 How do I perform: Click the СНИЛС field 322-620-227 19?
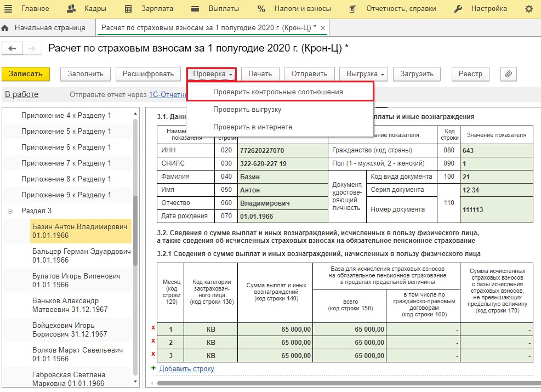coord(283,163)
